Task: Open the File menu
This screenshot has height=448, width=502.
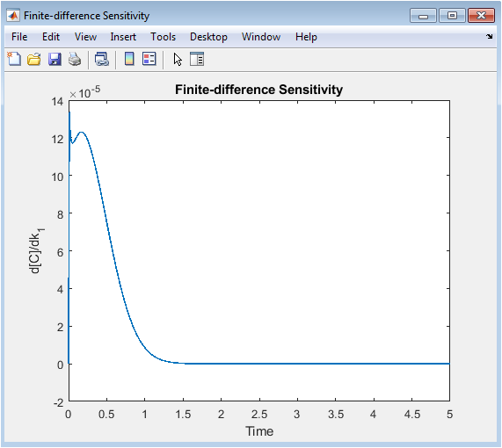Action: (x=19, y=37)
